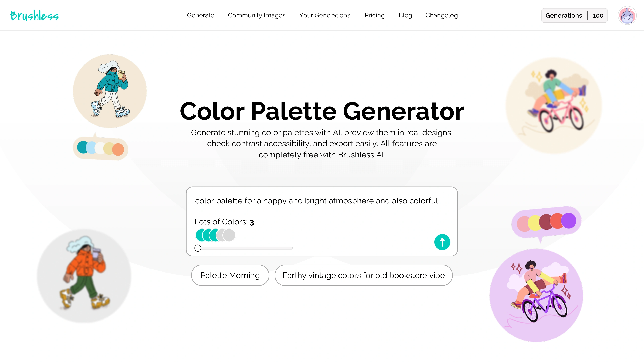The height and width of the screenshot is (362, 644).
Task: Open the Changelog link
Action: point(442,15)
